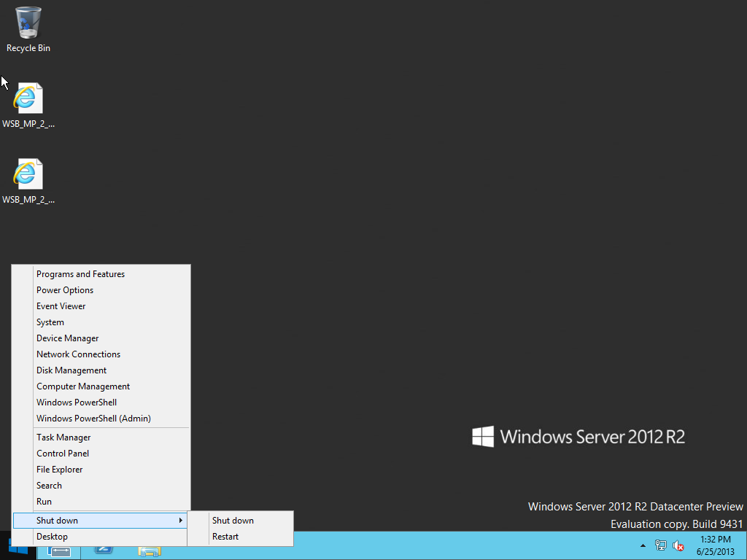Expand the Shut down submenu arrow

click(181, 521)
